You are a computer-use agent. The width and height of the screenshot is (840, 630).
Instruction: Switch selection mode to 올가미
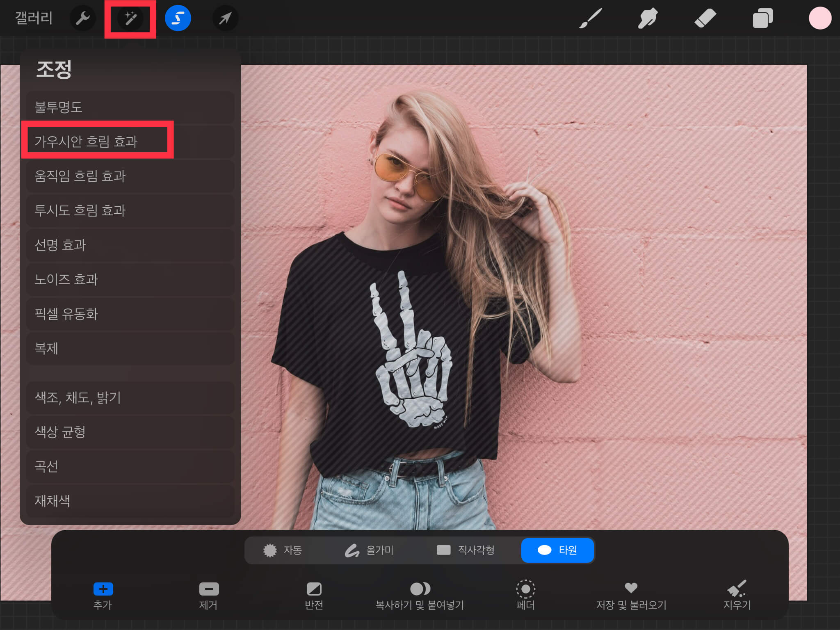click(x=369, y=550)
